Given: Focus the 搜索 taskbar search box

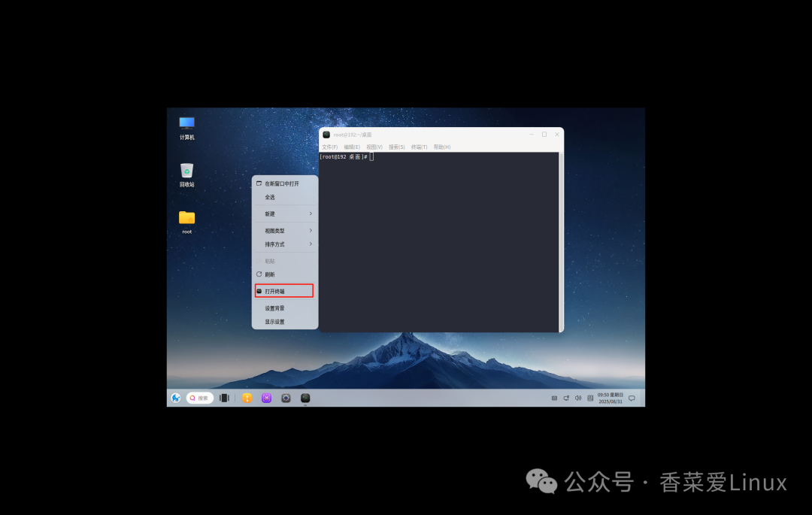Looking at the screenshot, I should point(200,398).
